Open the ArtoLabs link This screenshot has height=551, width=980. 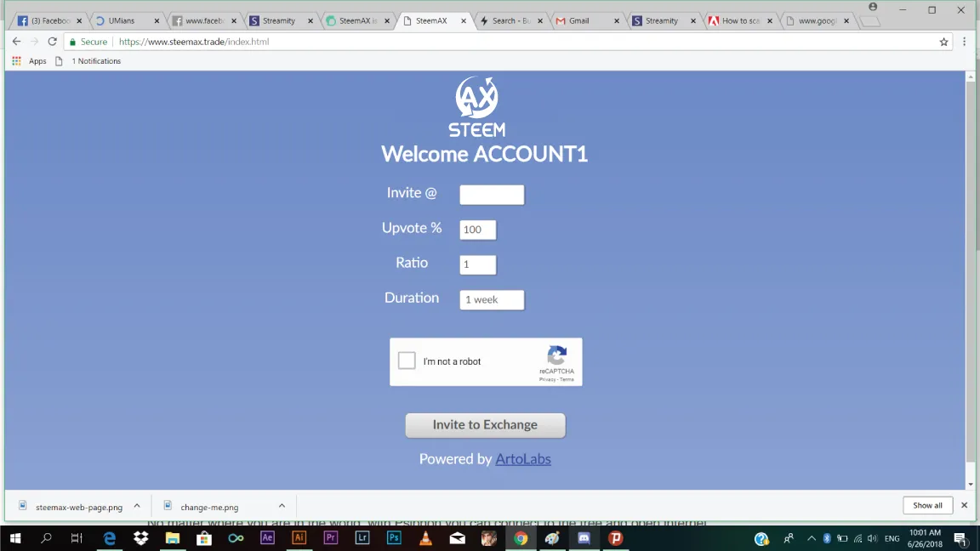(523, 458)
